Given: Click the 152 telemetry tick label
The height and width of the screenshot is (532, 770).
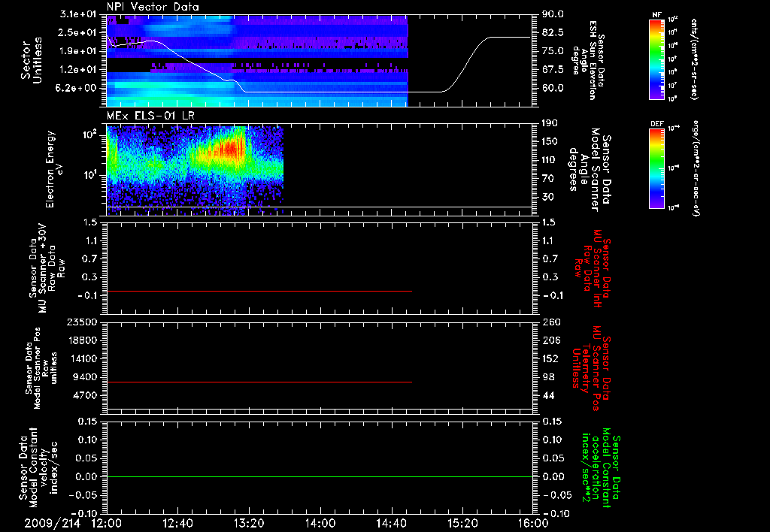Looking at the screenshot, I should click(x=550, y=359).
